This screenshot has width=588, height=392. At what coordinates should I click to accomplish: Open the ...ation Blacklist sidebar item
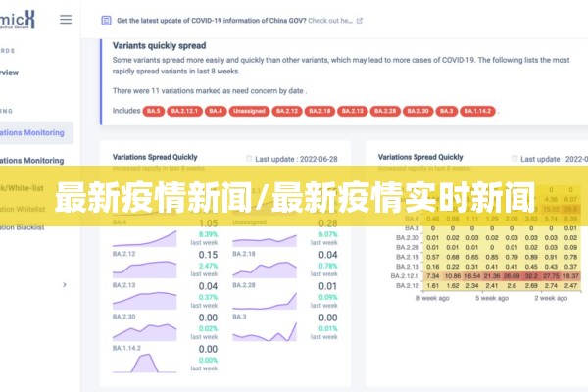23,227
